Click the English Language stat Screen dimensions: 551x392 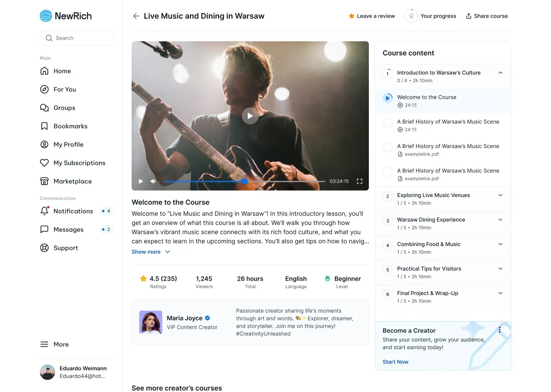click(x=296, y=282)
